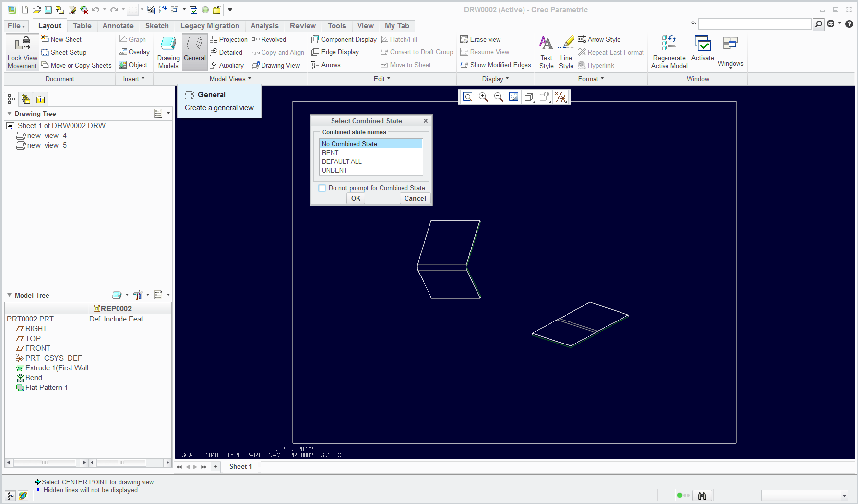Image resolution: width=858 pixels, height=504 pixels.
Task: Click the Arrows tool
Action: coord(326,65)
